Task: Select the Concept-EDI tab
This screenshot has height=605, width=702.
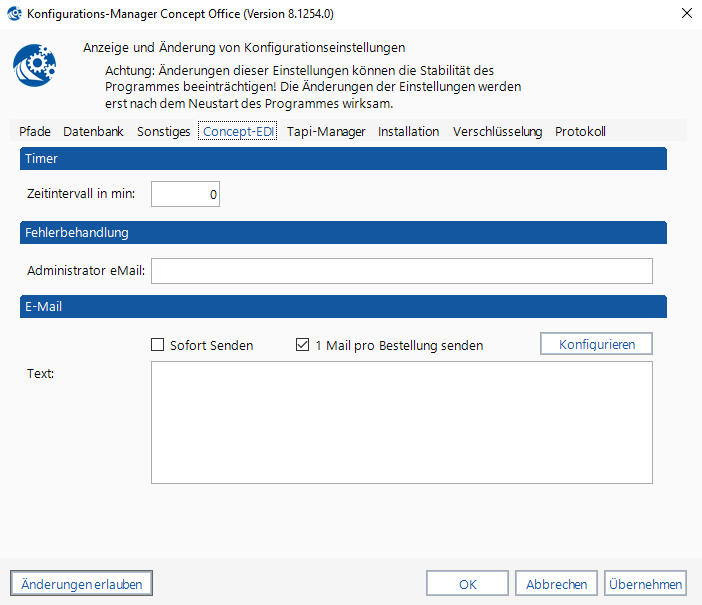Action: pos(238,131)
